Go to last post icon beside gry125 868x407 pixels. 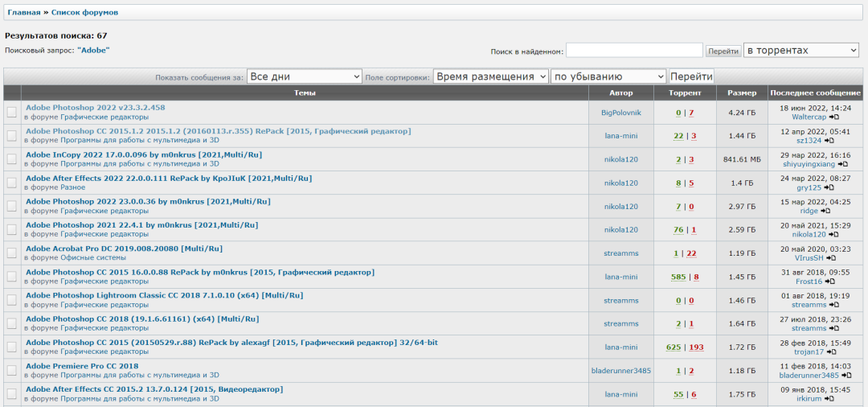click(829, 187)
